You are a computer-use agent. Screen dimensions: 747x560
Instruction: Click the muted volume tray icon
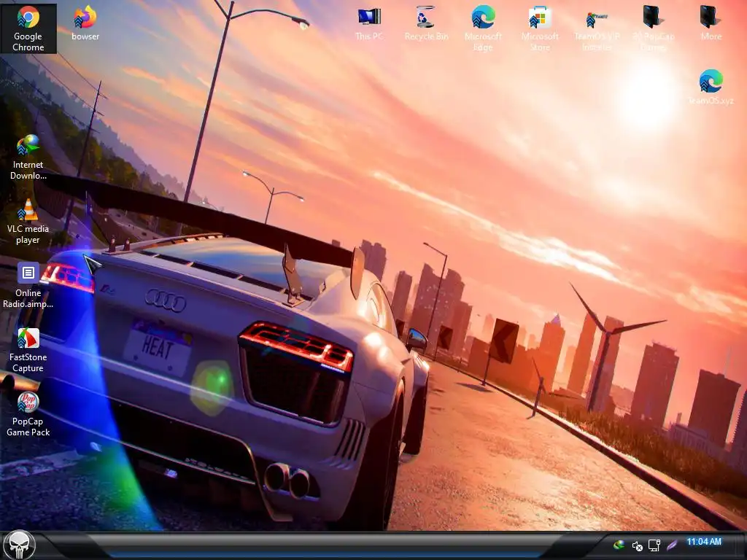pos(637,545)
